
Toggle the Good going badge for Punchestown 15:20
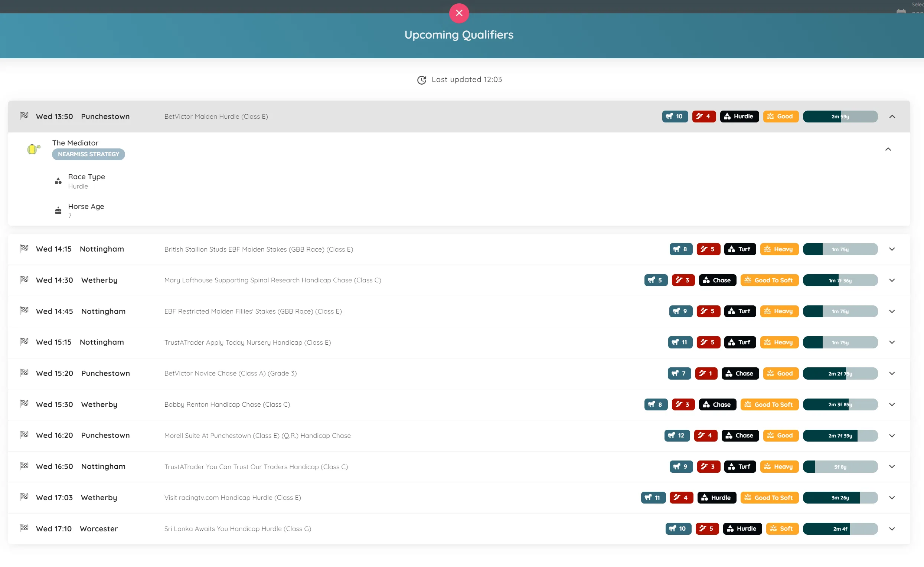click(781, 373)
